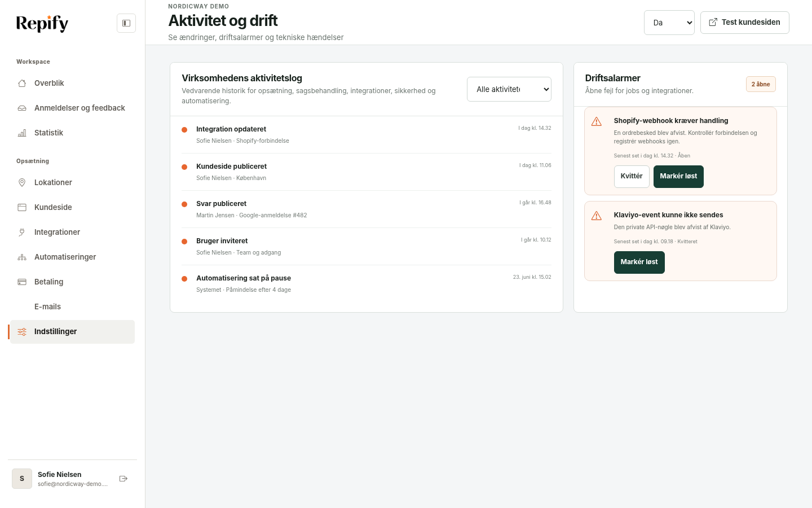Click Martin Jensen · Google-anmeldelse #482
This screenshot has width=812, height=508.
251,215
